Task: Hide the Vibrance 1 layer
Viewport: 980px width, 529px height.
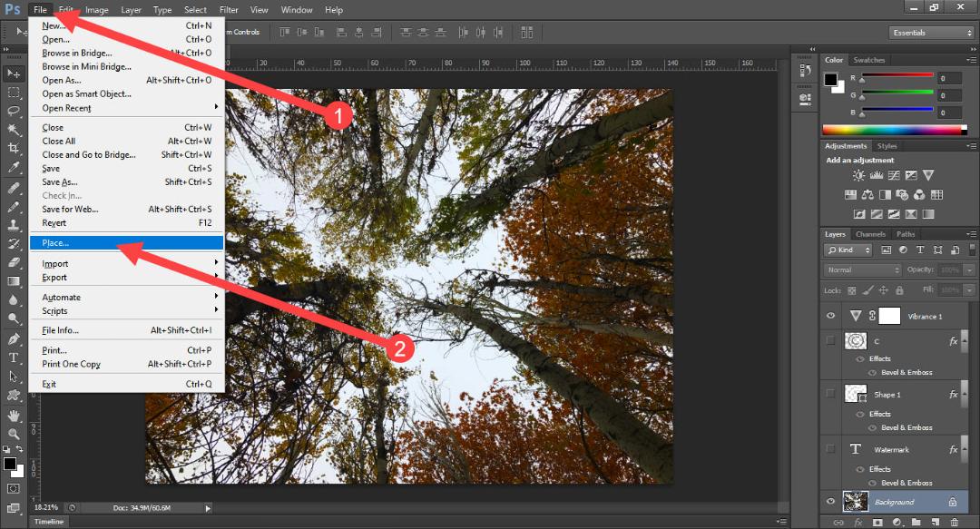Action: [830, 316]
